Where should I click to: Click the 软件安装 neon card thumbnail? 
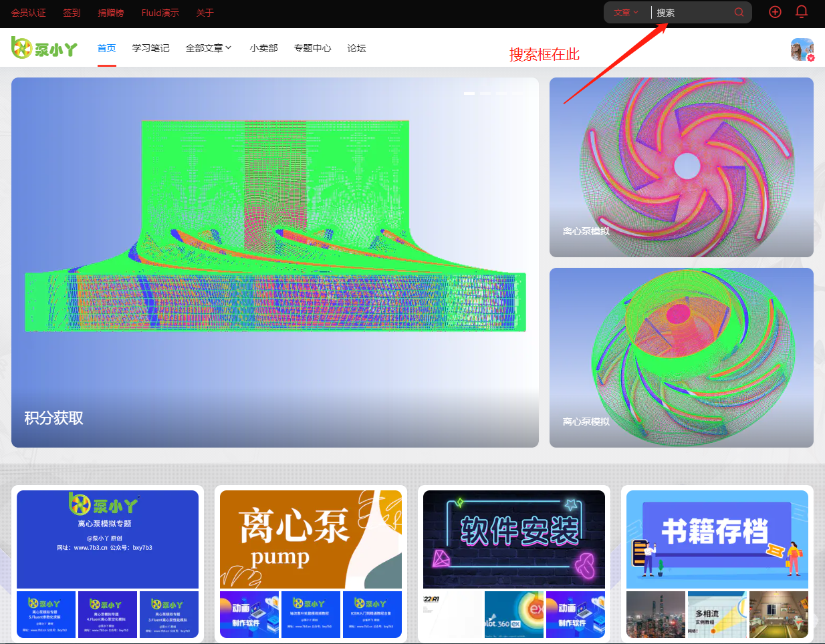tap(513, 539)
